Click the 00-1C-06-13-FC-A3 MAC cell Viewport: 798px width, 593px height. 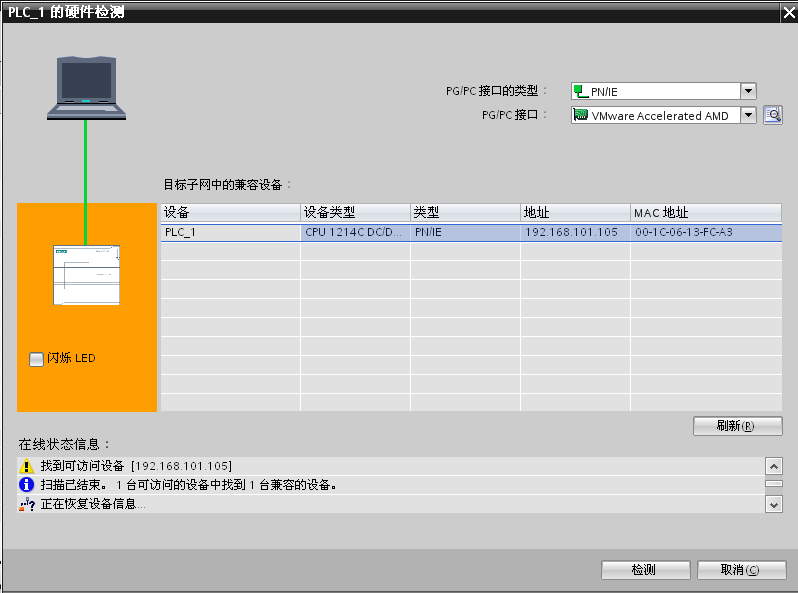(x=706, y=232)
